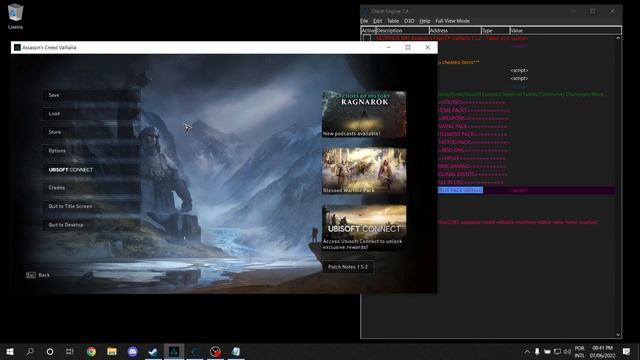Screen dimensions: 640x360
Task: Open the notepad-style taskbar app icon
Action: [x=236, y=351]
